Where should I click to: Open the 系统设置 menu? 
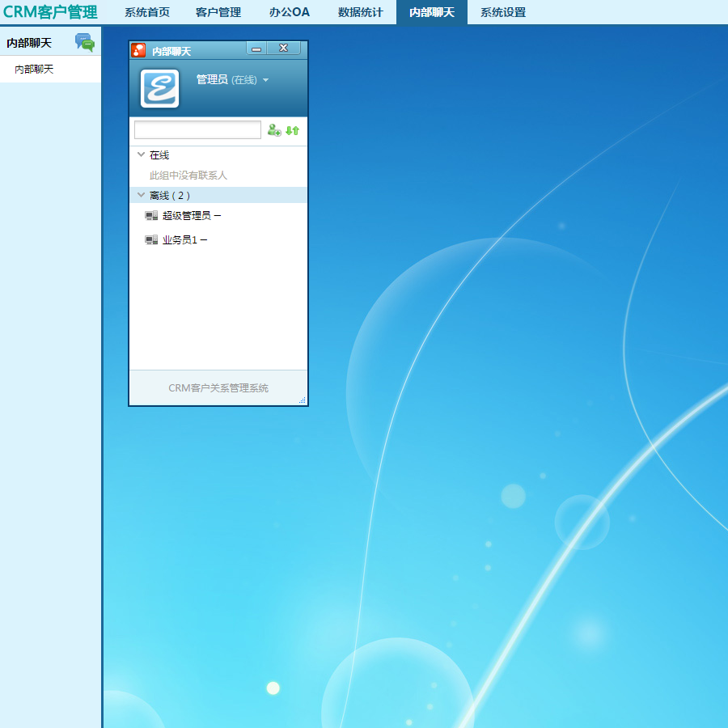503,12
